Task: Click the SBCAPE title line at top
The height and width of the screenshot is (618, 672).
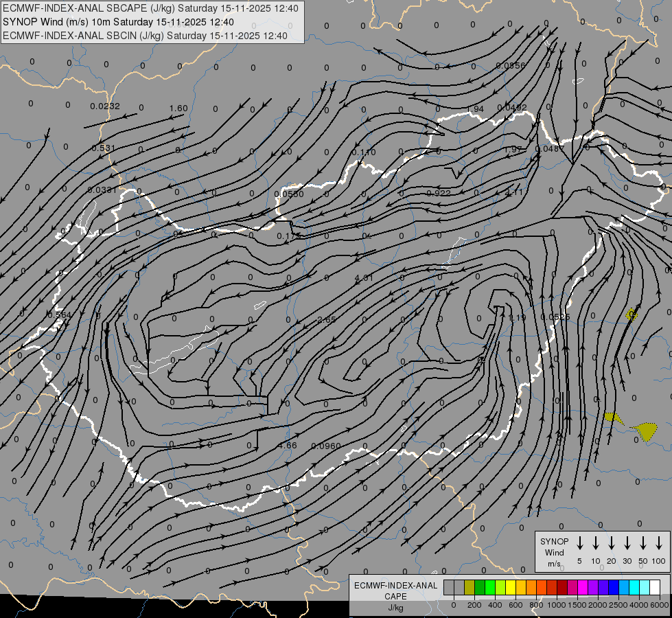Action: [151, 8]
